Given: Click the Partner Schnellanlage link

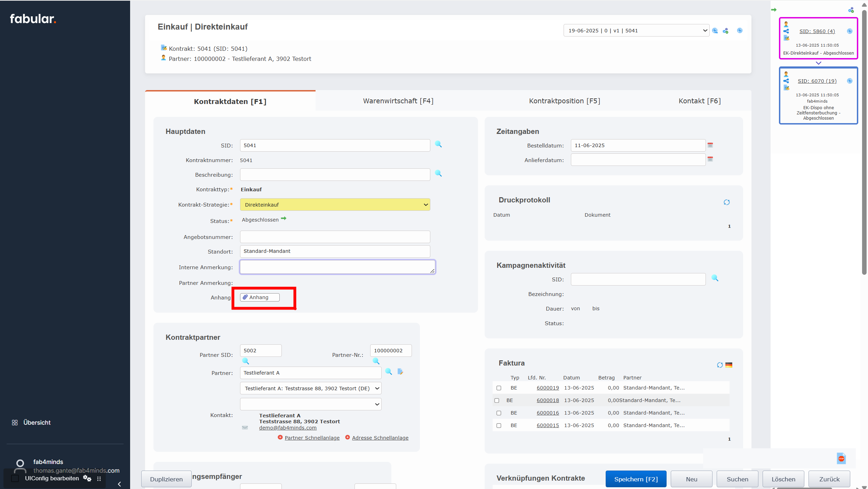Looking at the screenshot, I should pyautogui.click(x=312, y=438).
